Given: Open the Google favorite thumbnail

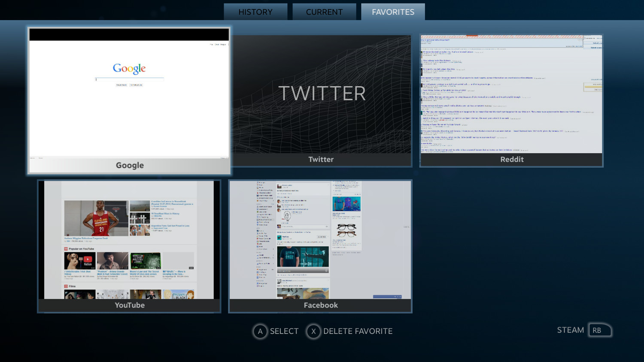Looking at the screenshot, I should click(129, 101).
